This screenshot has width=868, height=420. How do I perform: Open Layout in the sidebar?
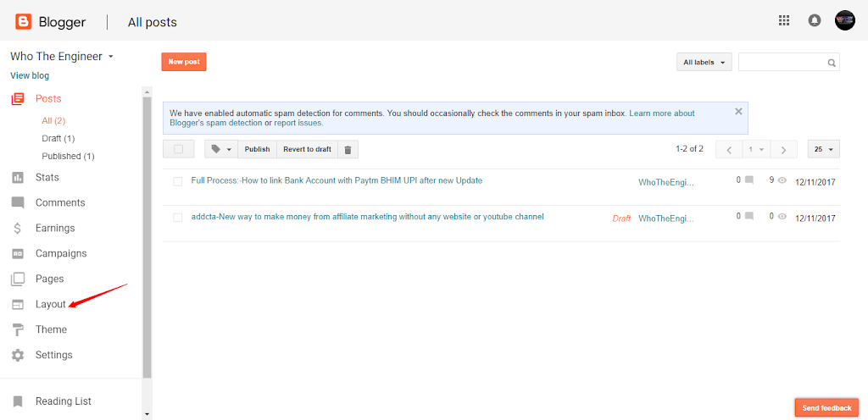click(x=50, y=304)
